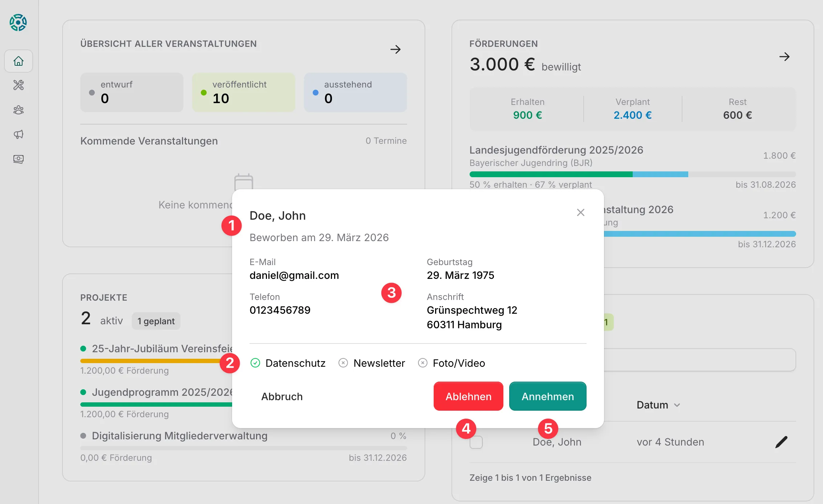Filter events by veröffentlicht card
The height and width of the screenshot is (504, 823).
pos(244,92)
